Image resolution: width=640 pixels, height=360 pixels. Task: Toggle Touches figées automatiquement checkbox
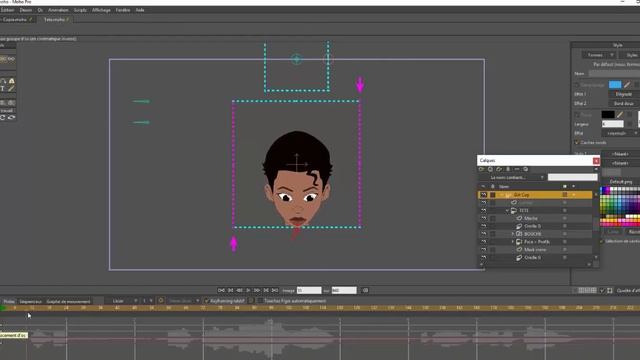tap(260, 301)
